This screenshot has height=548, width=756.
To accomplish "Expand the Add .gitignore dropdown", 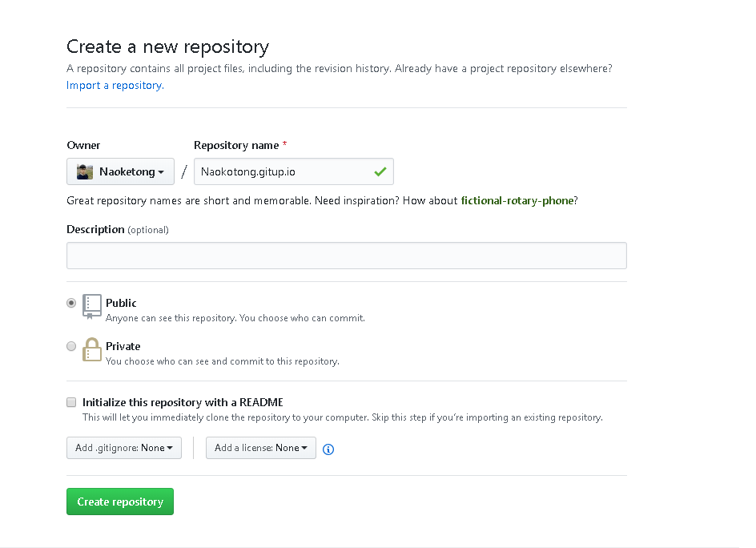I will pos(124,448).
